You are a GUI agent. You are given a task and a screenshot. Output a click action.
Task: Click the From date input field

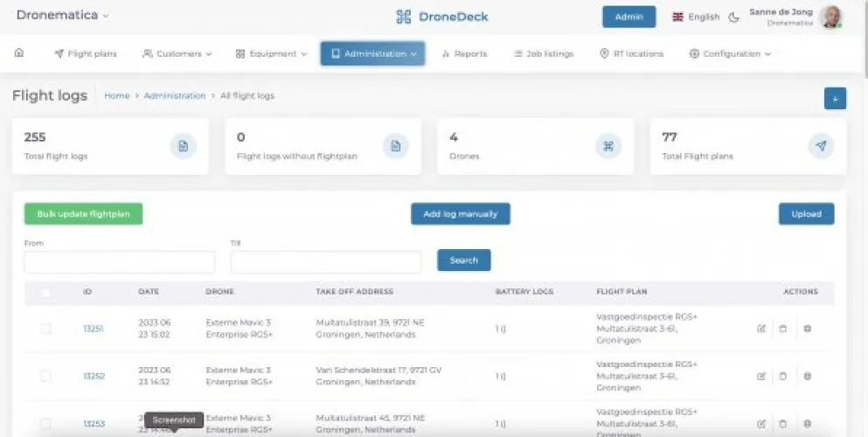click(x=119, y=261)
